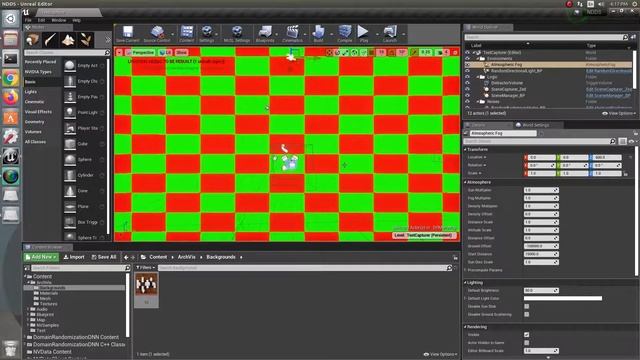Expand the DomainRandomizationDNN Content folder
This screenshot has width=640, height=360.
[25, 337]
